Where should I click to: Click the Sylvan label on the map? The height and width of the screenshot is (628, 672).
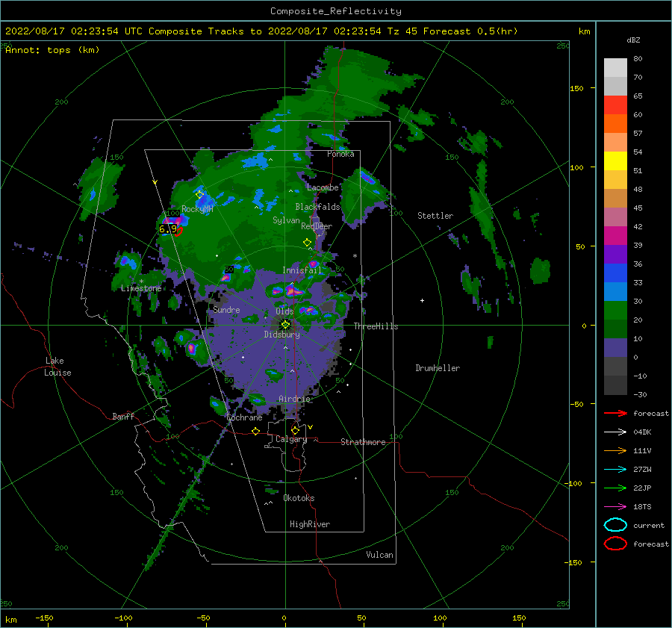coord(286,220)
